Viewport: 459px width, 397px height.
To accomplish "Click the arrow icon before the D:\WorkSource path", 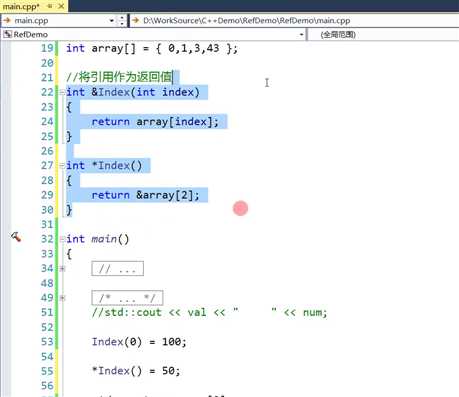I will click(x=135, y=21).
